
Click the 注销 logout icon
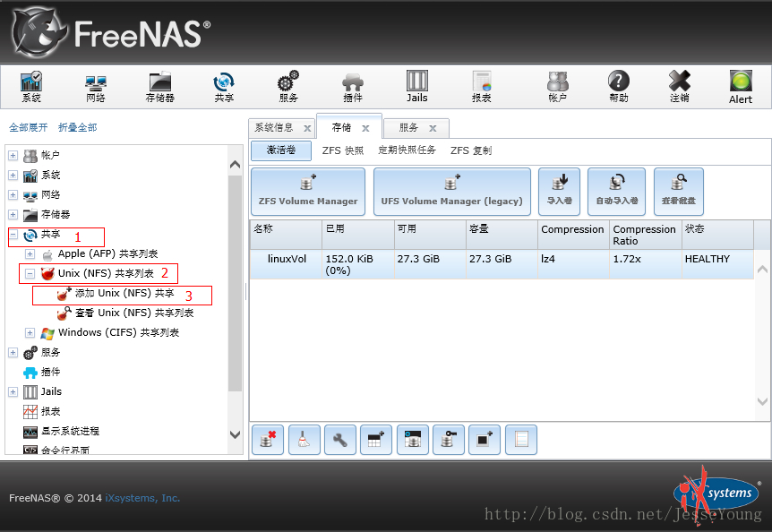pyautogui.click(x=680, y=87)
